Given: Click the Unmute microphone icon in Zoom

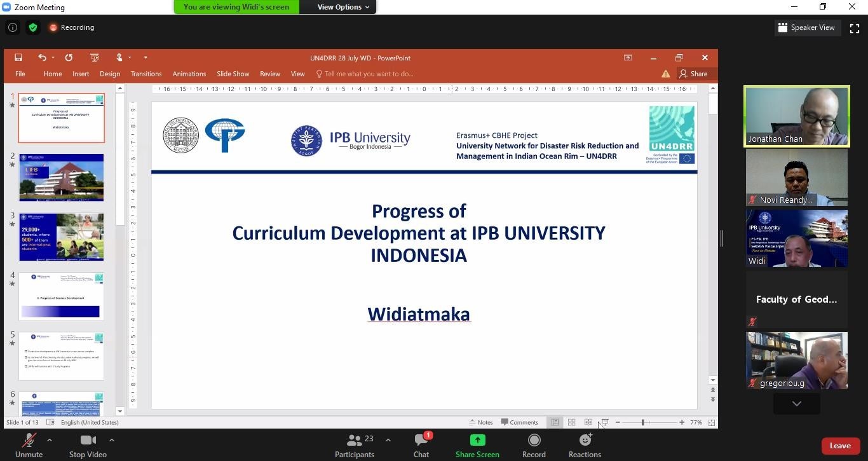Looking at the screenshot, I should click(29, 440).
